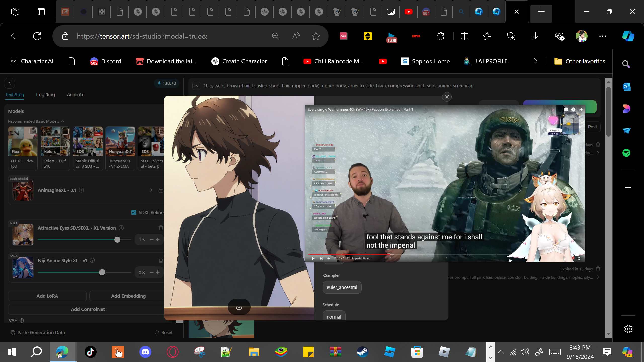Share the Warhammer video
The height and width of the screenshot is (362, 644).
coord(581,110)
